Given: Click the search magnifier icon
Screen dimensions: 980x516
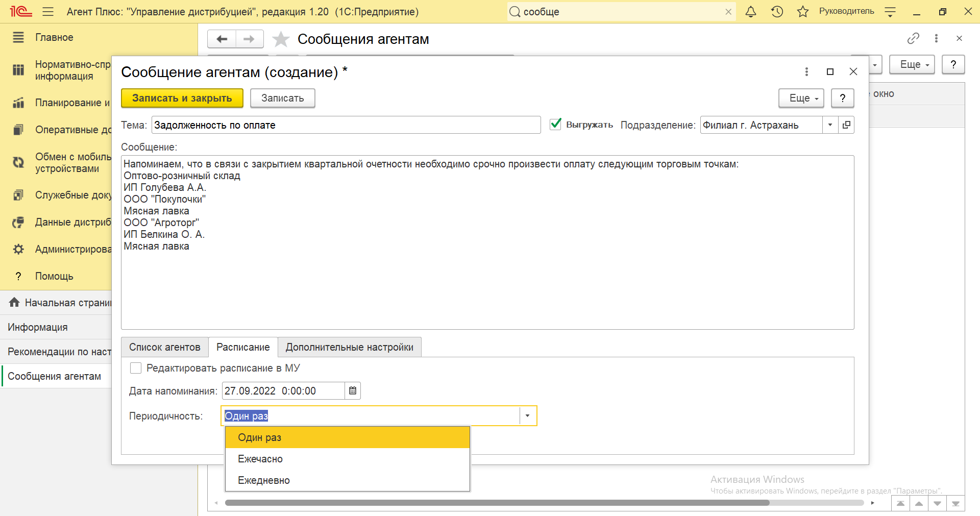Looking at the screenshot, I should 515,12.
